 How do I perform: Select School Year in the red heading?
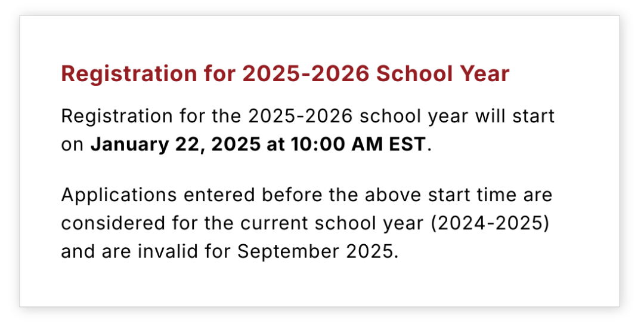[x=442, y=74]
